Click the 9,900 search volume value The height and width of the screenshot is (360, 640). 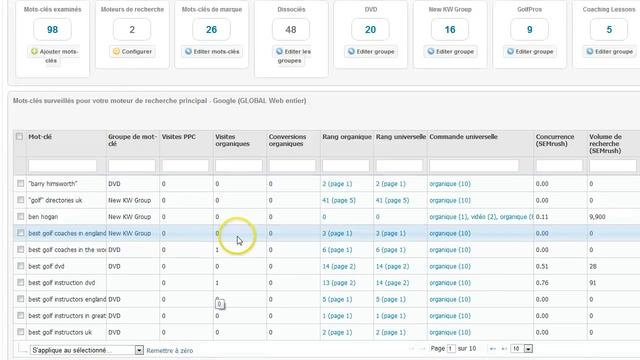pyautogui.click(x=597, y=217)
